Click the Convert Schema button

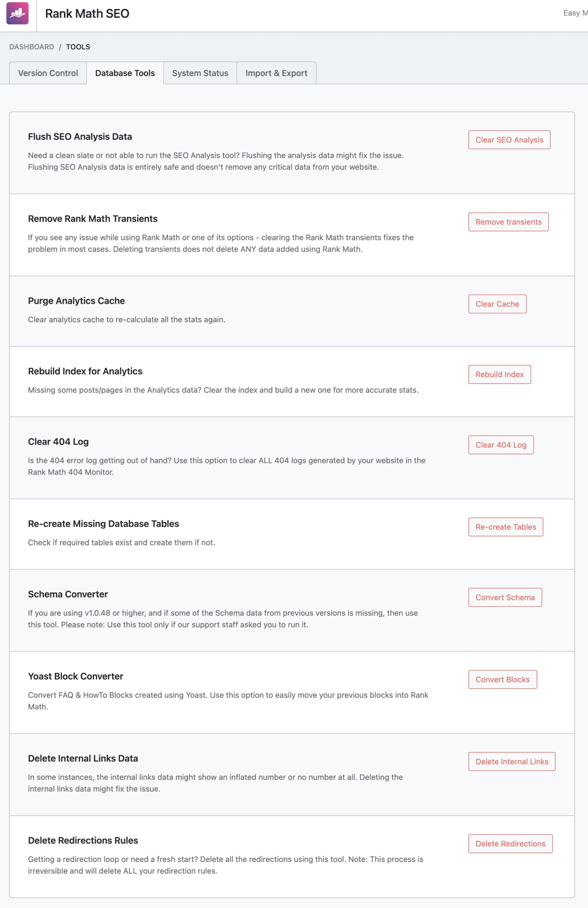[505, 597]
